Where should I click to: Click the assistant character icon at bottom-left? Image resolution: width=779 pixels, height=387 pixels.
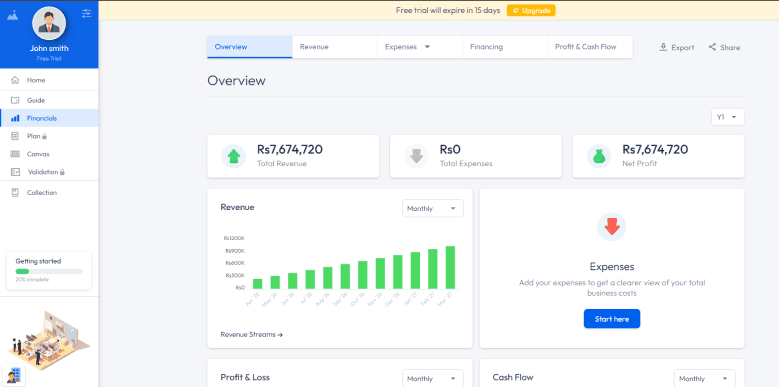14,375
